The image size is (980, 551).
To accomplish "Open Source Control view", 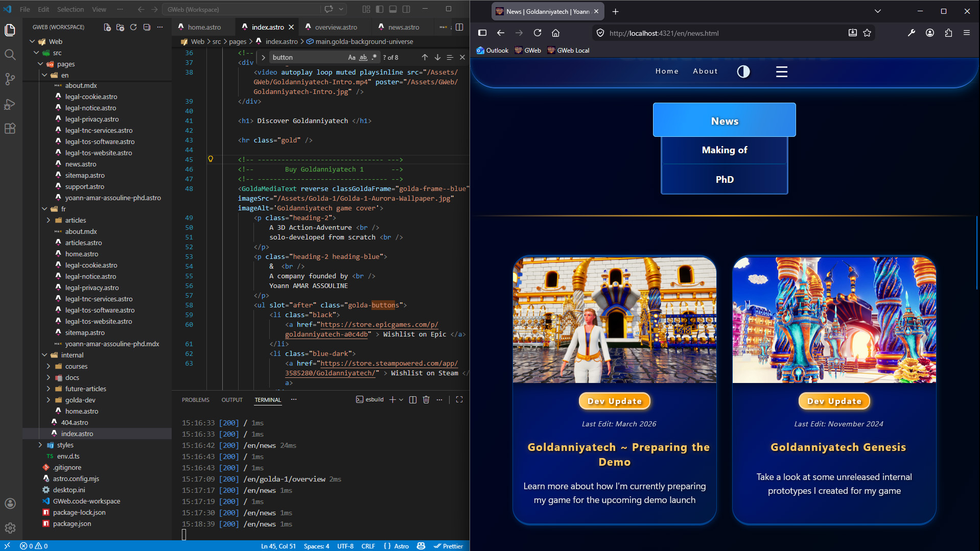I will [10, 79].
